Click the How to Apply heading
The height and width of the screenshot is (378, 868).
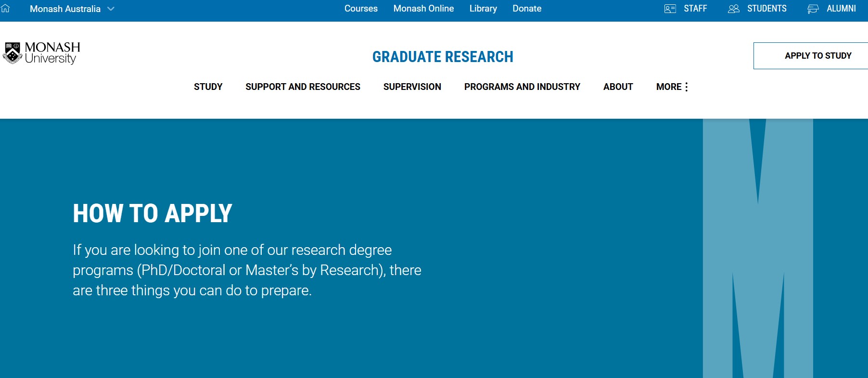(x=153, y=214)
